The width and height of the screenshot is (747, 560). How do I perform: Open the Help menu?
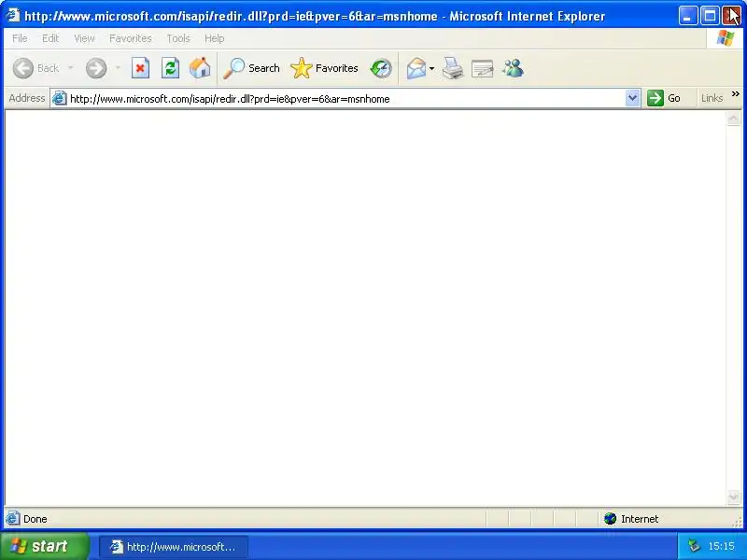tap(215, 38)
